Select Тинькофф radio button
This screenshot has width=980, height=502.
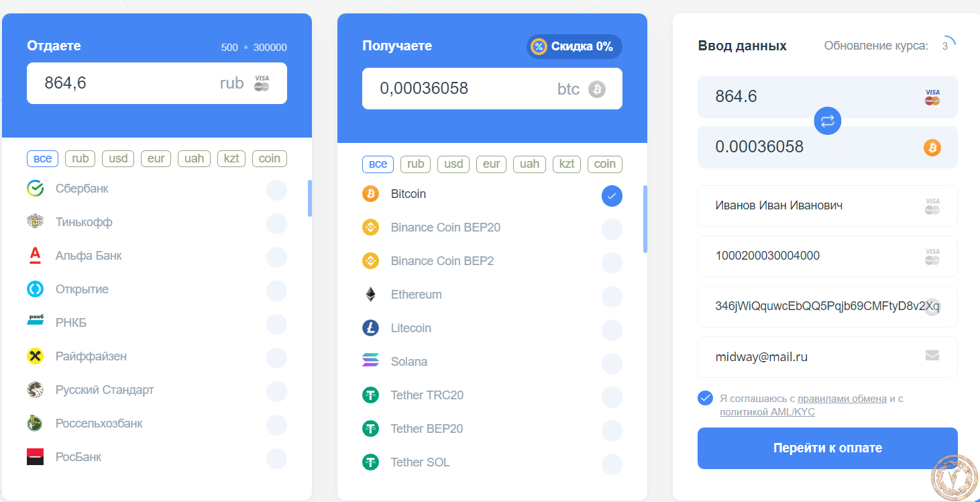(x=276, y=223)
